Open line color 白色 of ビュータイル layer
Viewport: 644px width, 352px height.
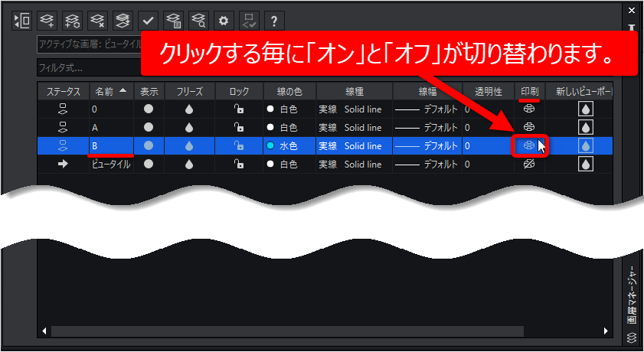pyautogui.click(x=282, y=165)
